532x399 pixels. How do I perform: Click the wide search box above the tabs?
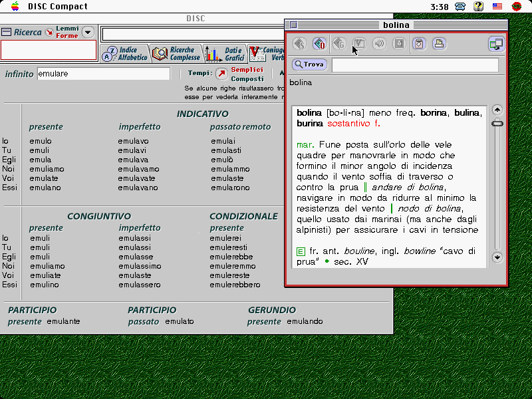[193, 35]
